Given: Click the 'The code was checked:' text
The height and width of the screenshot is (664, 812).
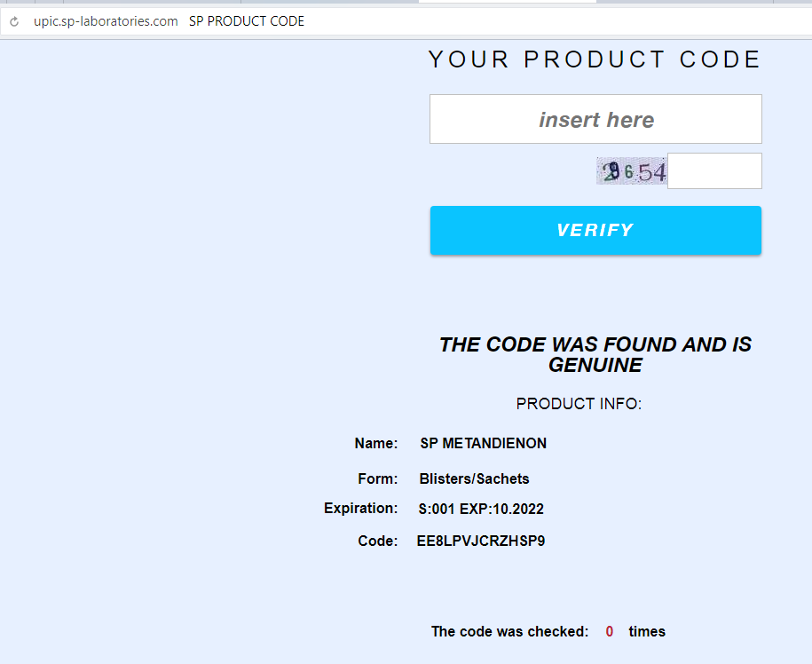Looking at the screenshot, I should pos(509,632).
